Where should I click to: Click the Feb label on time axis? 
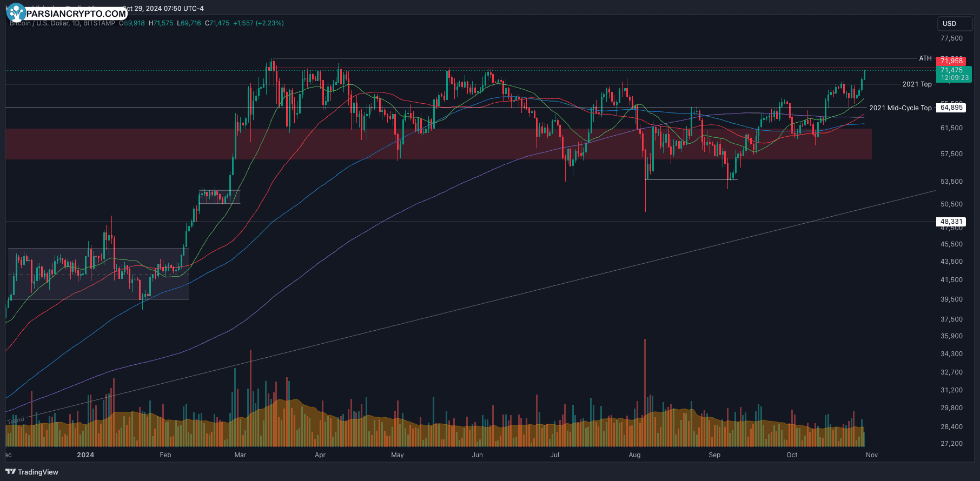[165, 455]
